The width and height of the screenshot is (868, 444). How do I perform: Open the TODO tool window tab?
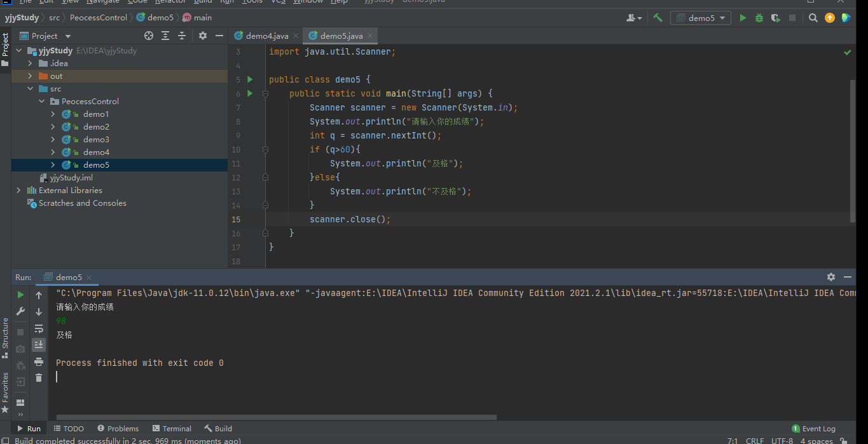(69, 429)
